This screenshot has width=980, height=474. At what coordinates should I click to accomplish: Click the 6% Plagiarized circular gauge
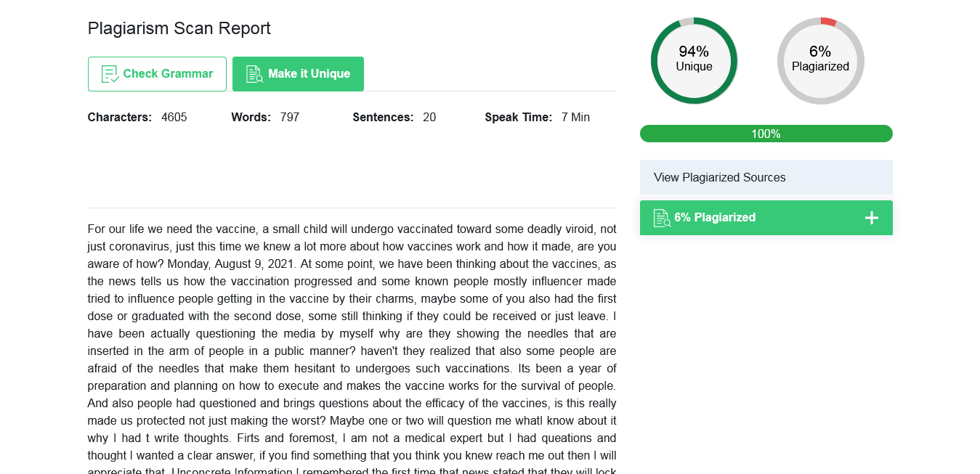pos(820,60)
